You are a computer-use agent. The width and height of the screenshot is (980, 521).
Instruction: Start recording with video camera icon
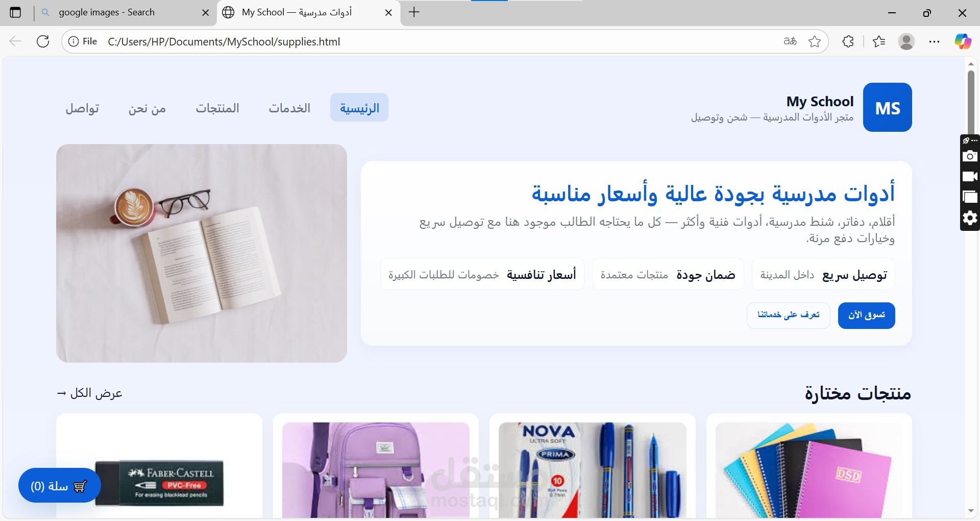970,176
